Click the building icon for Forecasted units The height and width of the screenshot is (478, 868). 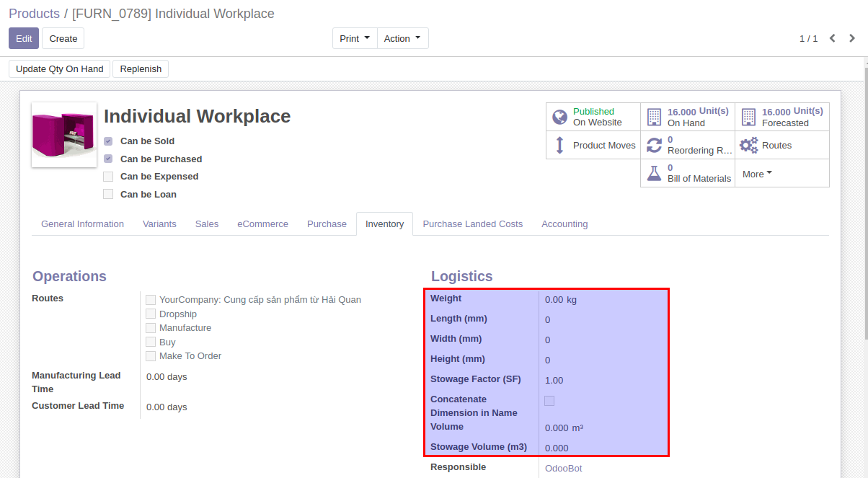coord(748,117)
